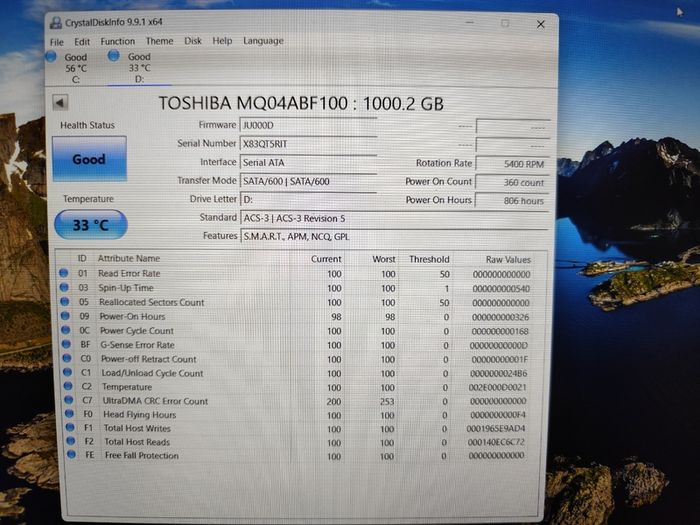Click the Power On Hours 806 hours field

[512, 200]
